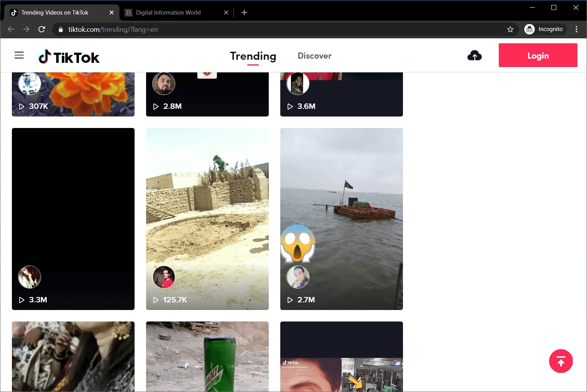Screen dimensions: 587x392
Task: Open the video with yellow arrow thumbnail
Action: point(342,356)
